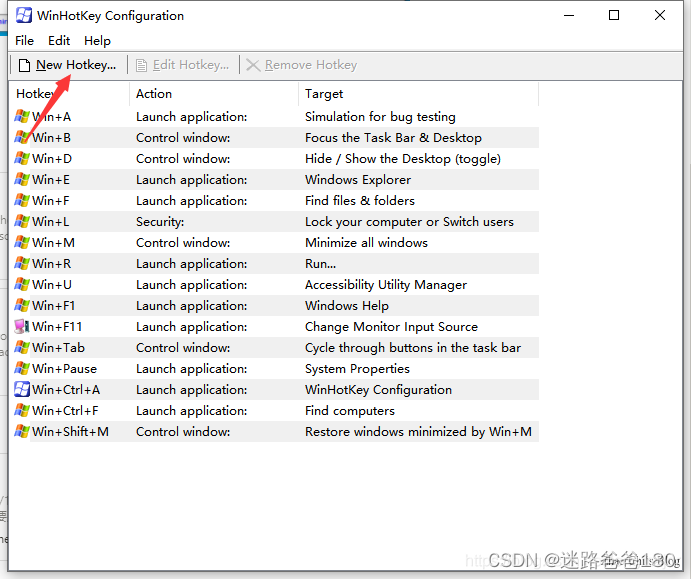Click 'Launch application:' action in Win+R row
This screenshot has height=579, width=691.
(192, 264)
